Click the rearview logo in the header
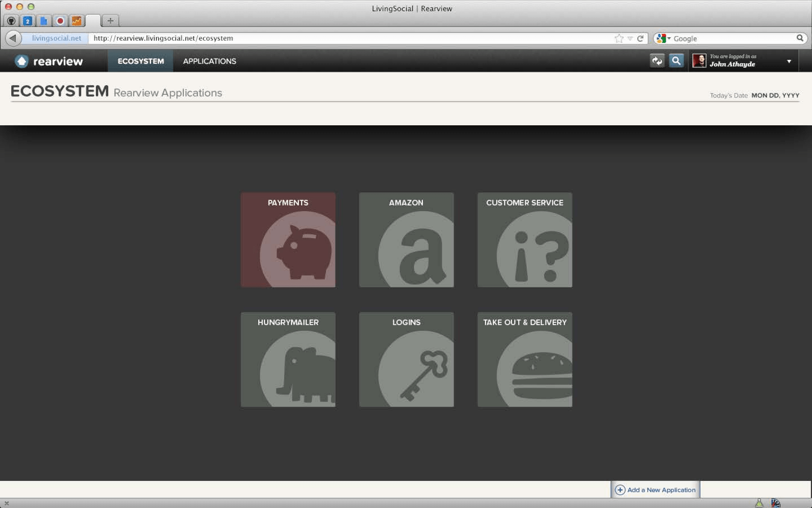Viewport: 812px width, 508px height. coord(49,61)
